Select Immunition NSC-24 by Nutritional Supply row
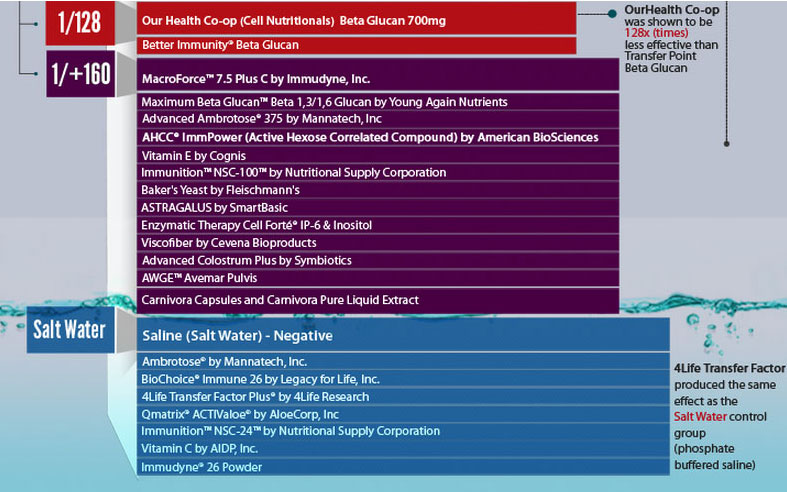This screenshot has width=787, height=492. (x=403, y=431)
